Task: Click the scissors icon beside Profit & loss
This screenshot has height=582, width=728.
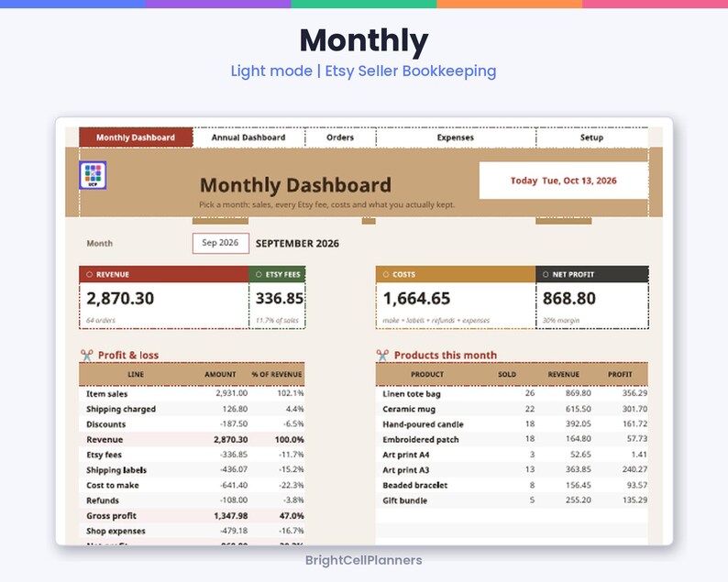Action: coord(87,355)
